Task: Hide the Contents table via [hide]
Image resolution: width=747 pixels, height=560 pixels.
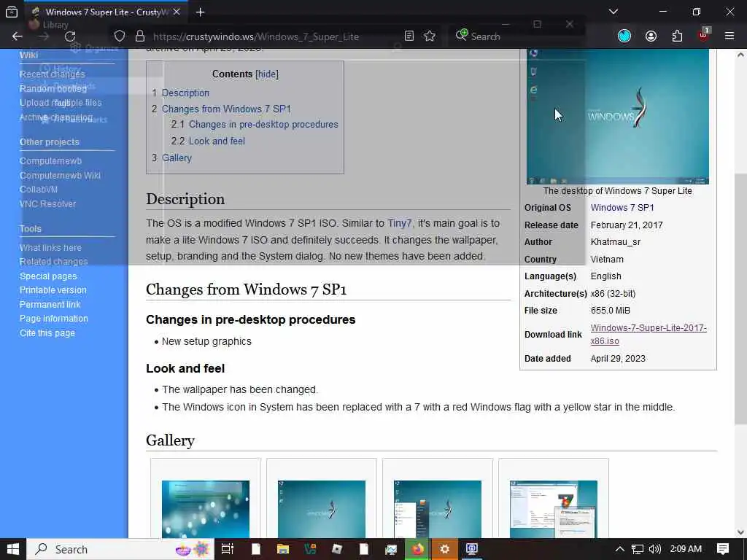Action: [x=267, y=74]
